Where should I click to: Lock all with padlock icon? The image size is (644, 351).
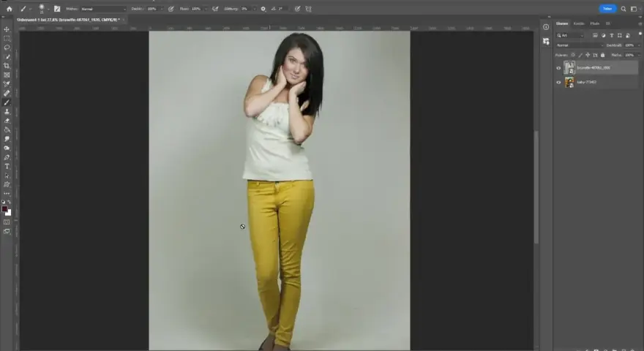click(602, 55)
